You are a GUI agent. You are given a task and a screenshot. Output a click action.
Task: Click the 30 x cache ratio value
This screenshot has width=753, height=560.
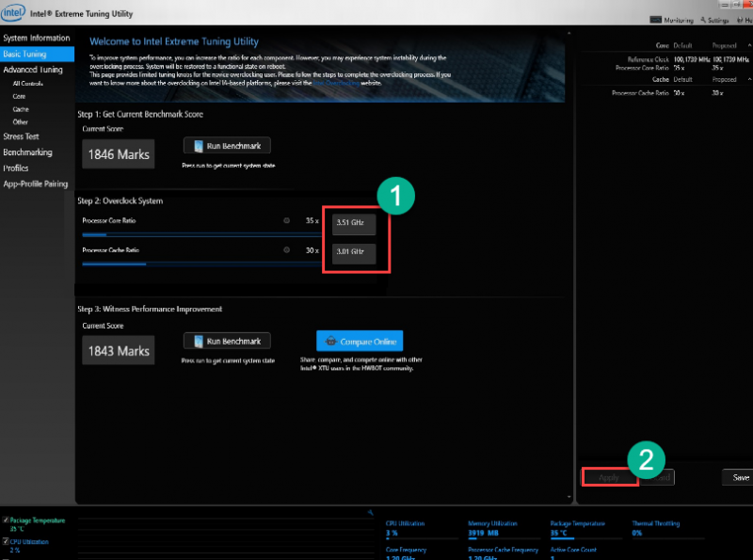(x=312, y=250)
